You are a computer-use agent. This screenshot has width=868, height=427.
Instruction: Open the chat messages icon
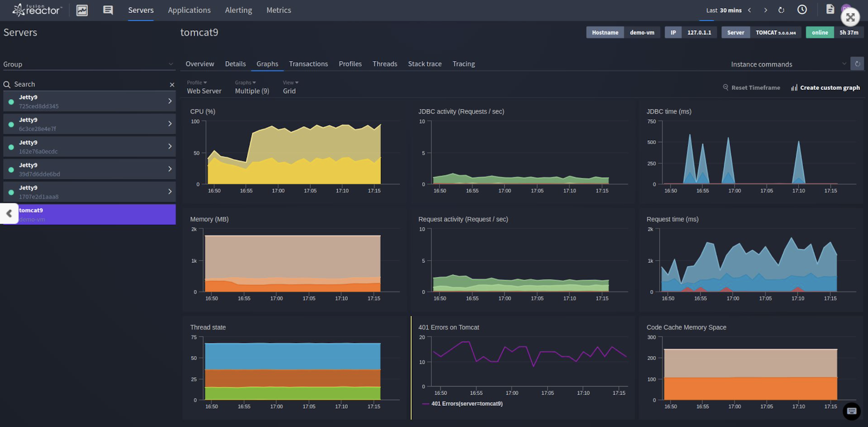click(108, 10)
